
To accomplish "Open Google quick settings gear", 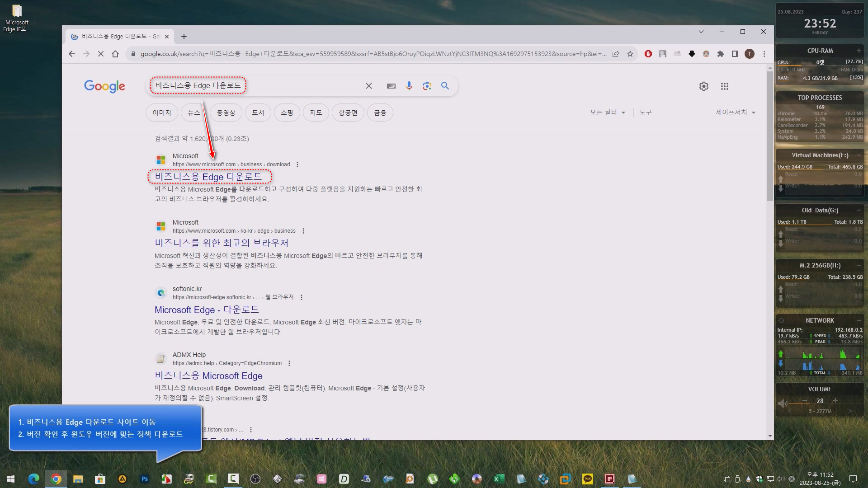I will coord(704,86).
